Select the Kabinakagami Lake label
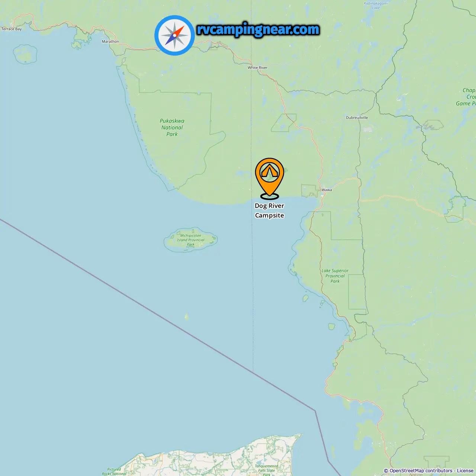The height and width of the screenshot is (476, 476). [x=376, y=6]
